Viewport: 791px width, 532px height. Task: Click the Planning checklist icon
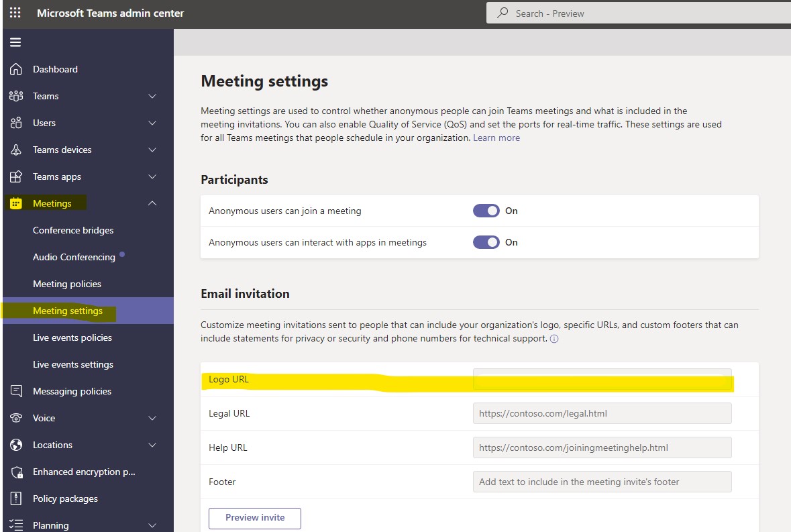16,525
